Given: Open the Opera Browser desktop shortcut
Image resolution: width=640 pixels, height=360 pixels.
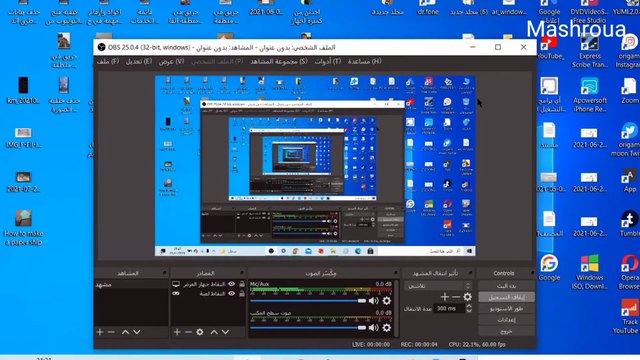Looking at the screenshot, I should (x=629, y=271).
